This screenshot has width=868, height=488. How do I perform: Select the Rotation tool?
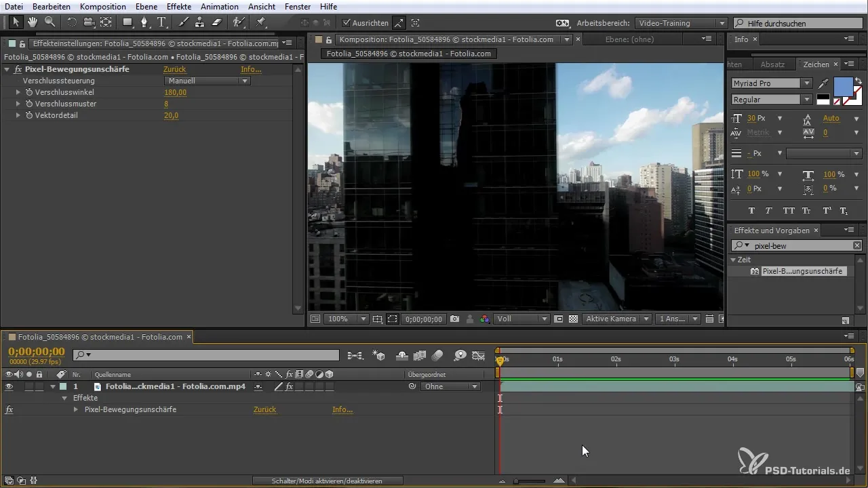tap(73, 22)
